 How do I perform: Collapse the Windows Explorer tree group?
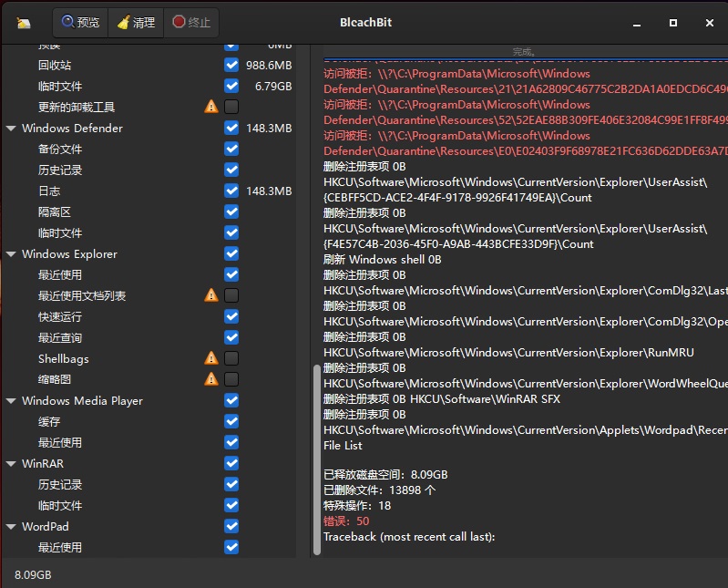pyautogui.click(x=11, y=254)
